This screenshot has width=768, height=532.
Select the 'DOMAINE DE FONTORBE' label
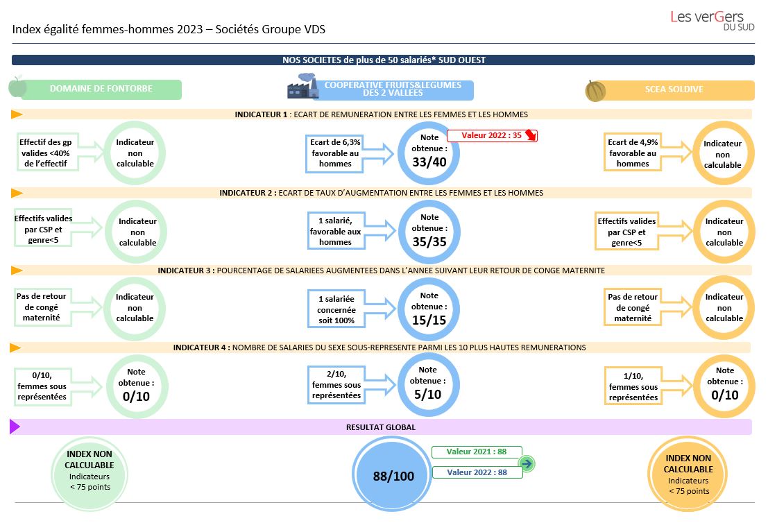pyautogui.click(x=101, y=89)
